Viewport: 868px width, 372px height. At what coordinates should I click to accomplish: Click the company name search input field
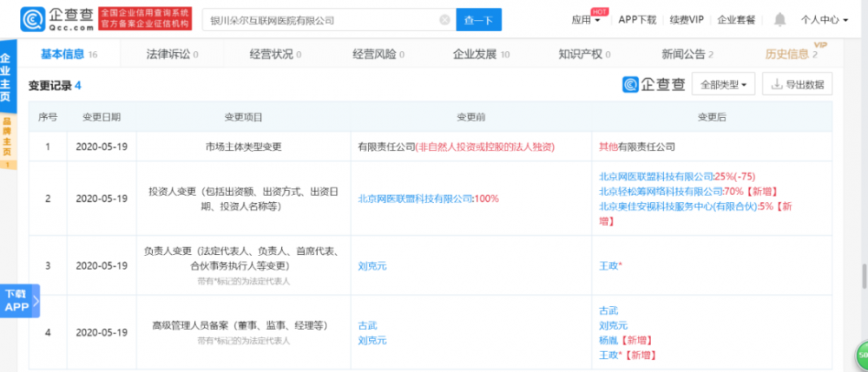click(321, 19)
